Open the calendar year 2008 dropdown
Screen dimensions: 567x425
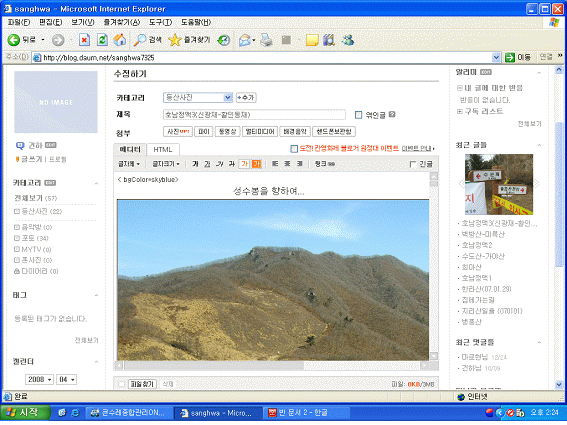click(39, 379)
